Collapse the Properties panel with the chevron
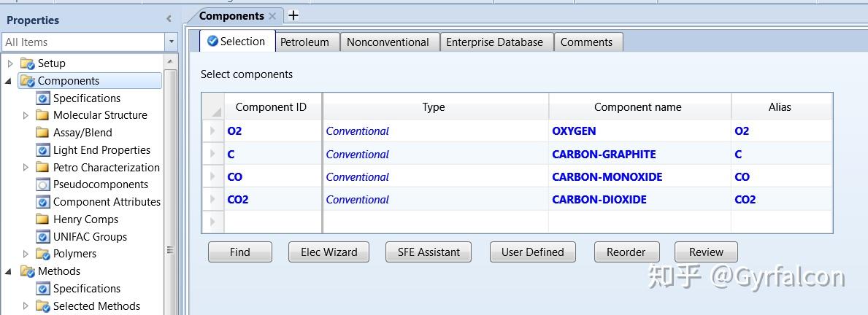 pyautogui.click(x=169, y=20)
